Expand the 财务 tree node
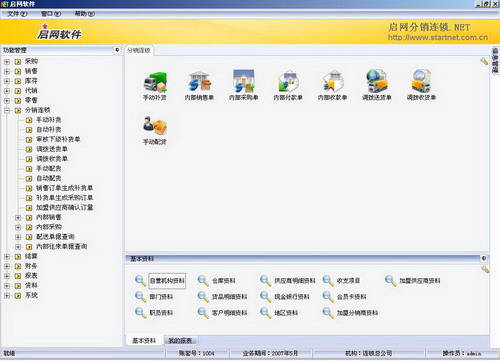This screenshot has width=500, height=361. (x=7, y=266)
